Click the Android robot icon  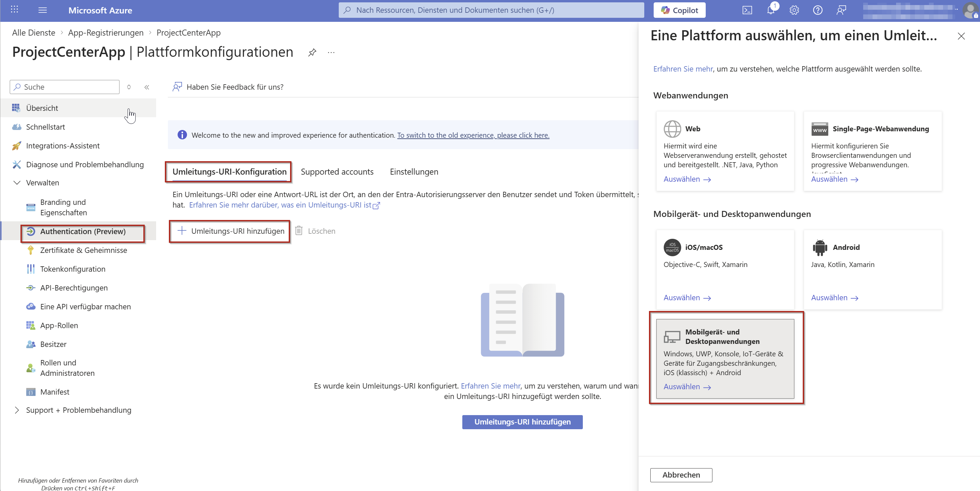click(820, 248)
